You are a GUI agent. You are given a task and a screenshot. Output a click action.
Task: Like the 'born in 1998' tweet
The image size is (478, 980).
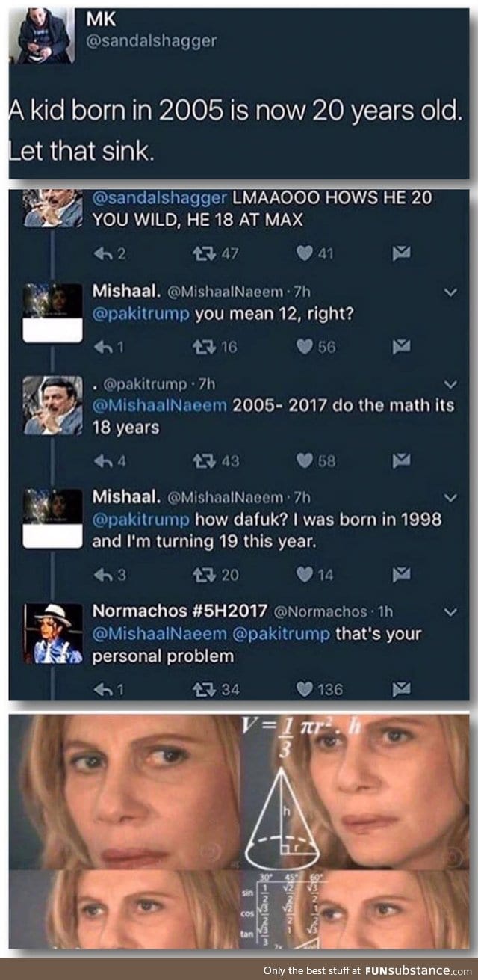(x=305, y=574)
